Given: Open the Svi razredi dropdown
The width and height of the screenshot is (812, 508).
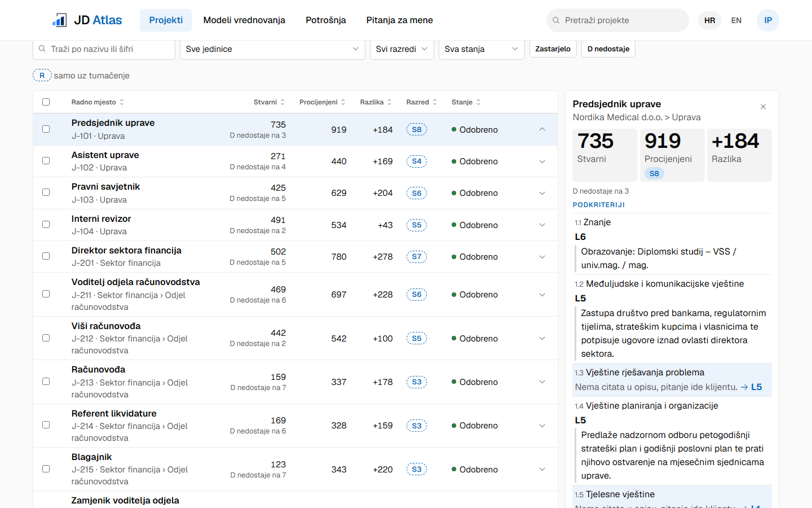Looking at the screenshot, I should [402, 49].
